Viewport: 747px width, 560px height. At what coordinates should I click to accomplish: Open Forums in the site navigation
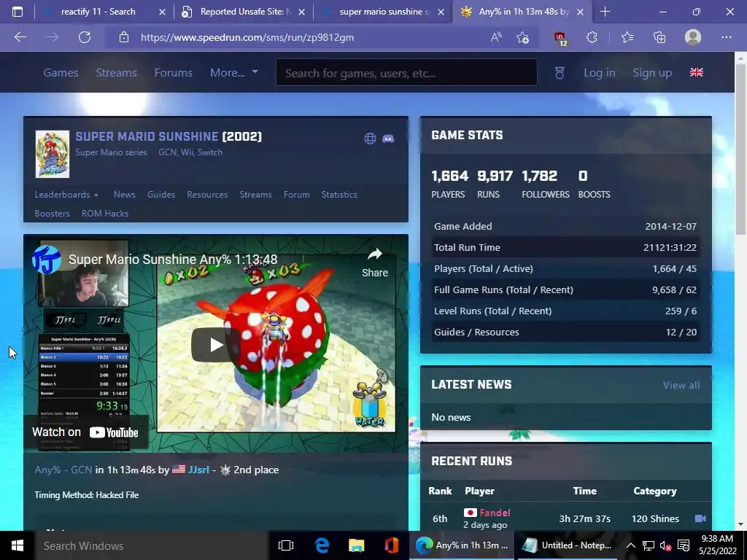click(174, 73)
